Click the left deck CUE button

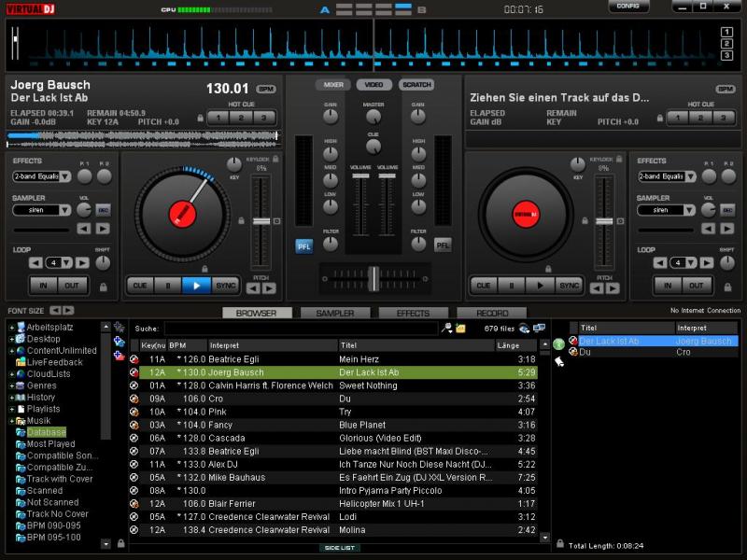(140, 286)
